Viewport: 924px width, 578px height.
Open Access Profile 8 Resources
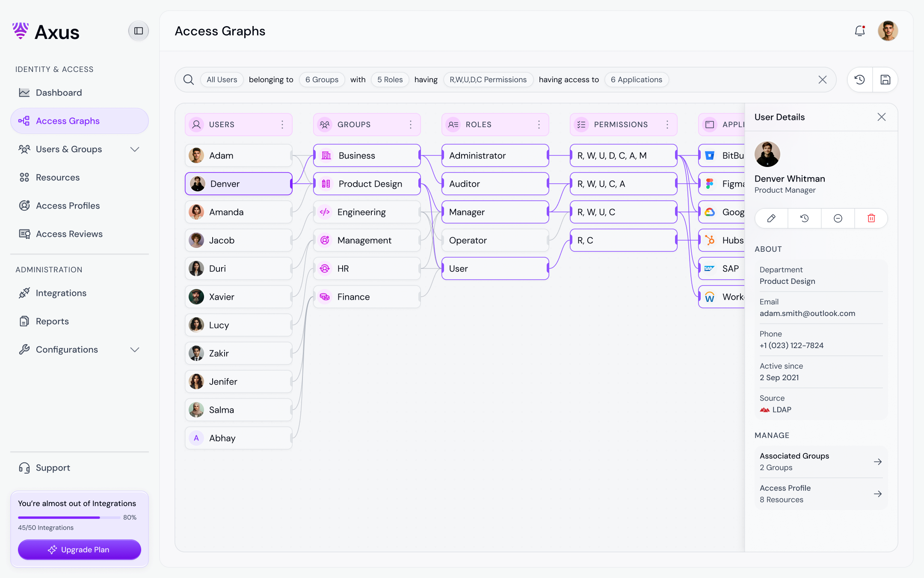click(x=821, y=494)
